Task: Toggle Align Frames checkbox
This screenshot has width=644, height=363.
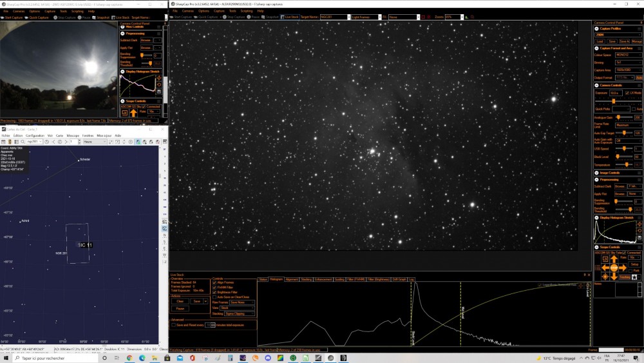Action: tap(214, 282)
